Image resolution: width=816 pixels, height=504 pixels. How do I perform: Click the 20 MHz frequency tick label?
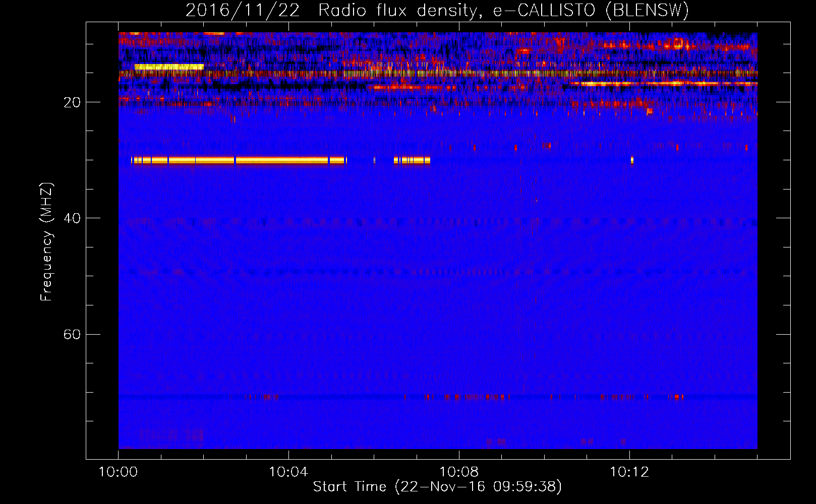(x=72, y=102)
